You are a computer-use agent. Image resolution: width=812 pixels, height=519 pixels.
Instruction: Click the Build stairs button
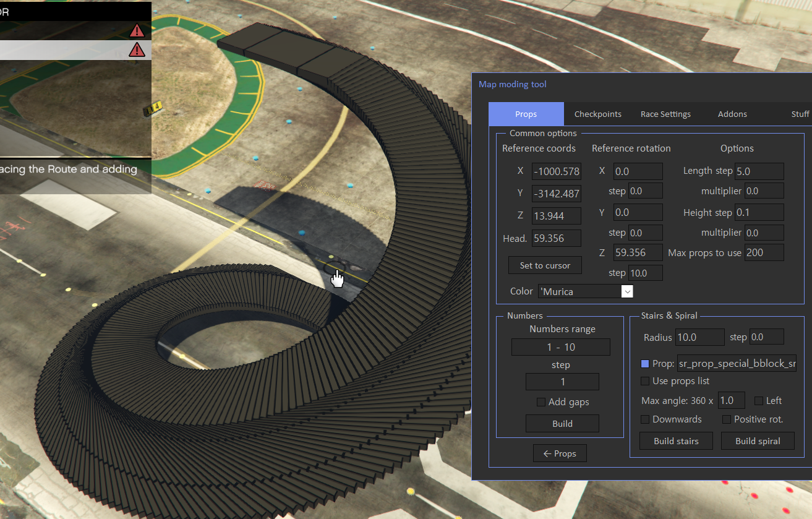pyautogui.click(x=676, y=441)
